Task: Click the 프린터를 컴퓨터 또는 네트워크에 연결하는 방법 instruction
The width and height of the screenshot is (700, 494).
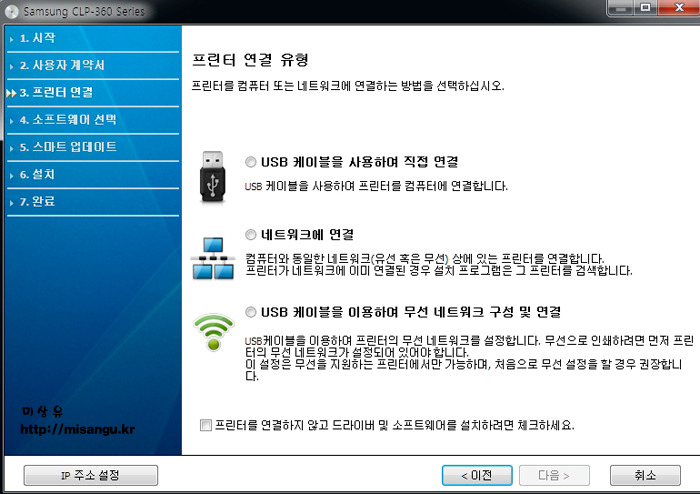Action: [x=348, y=86]
